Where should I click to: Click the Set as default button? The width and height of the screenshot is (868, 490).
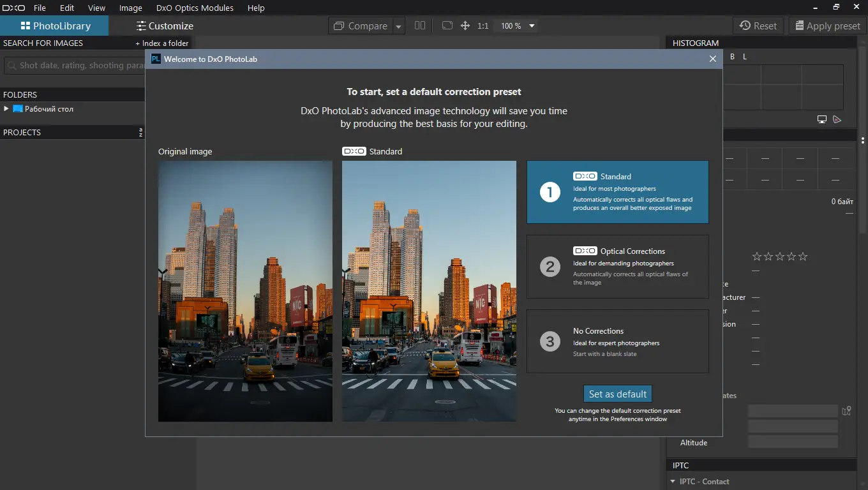pos(618,394)
